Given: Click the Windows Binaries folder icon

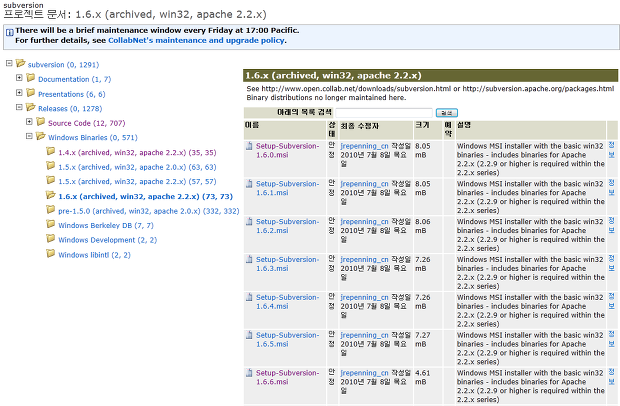Looking at the screenshot, I should [x=41, y=136].
